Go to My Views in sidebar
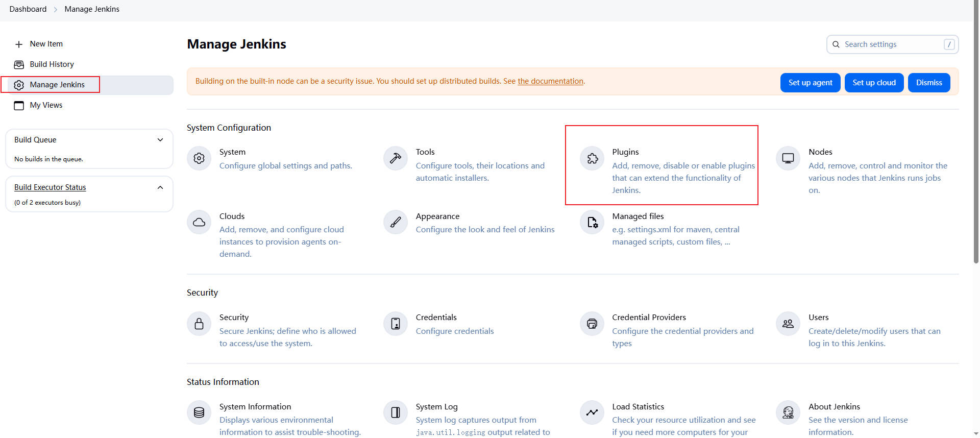This screenshot has width=980, height=438. tap(46, 105)
